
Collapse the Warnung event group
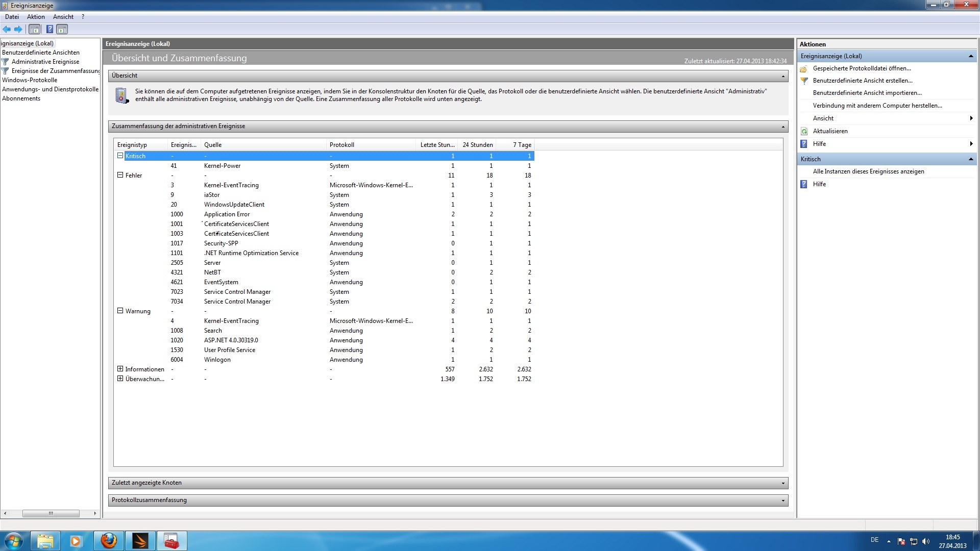click(120, 311)
